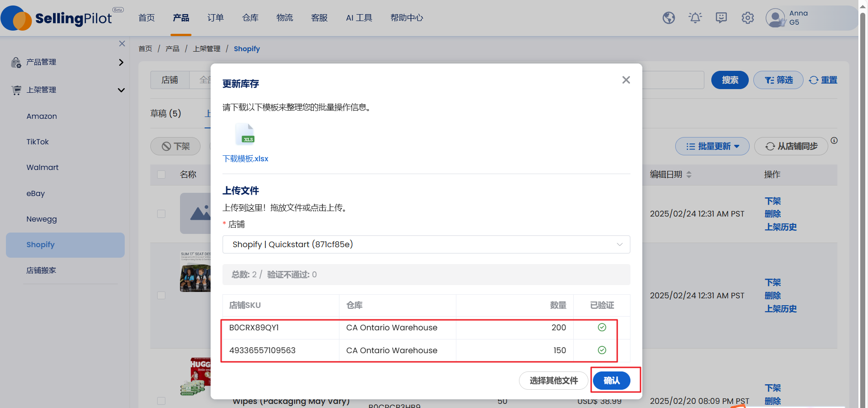Open the 帮助中心 top menu
868x408 pixels.
407,18
